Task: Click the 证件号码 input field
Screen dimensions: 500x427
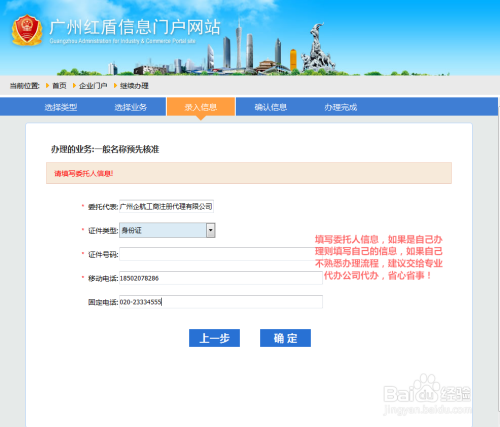Action: pos(221,254)
